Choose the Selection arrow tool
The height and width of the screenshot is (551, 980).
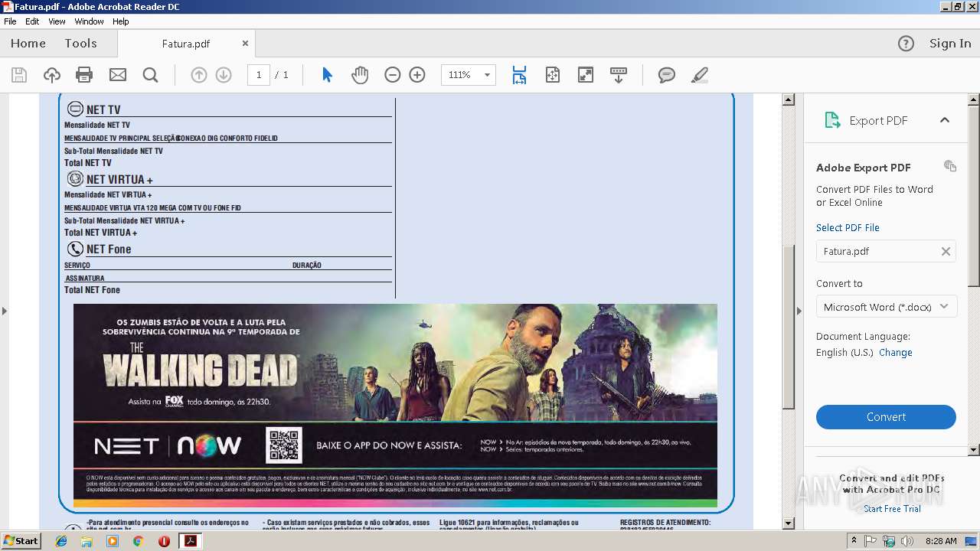coord(327,75)
